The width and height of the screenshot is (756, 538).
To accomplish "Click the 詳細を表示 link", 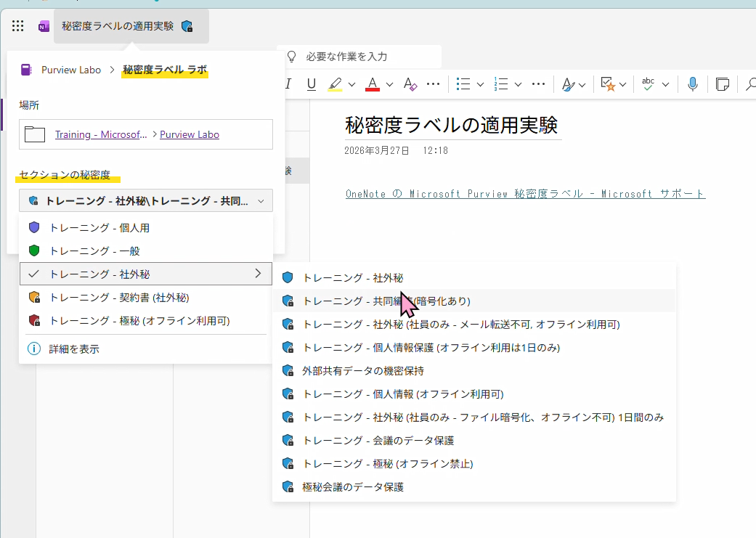I will click(74, 349).
